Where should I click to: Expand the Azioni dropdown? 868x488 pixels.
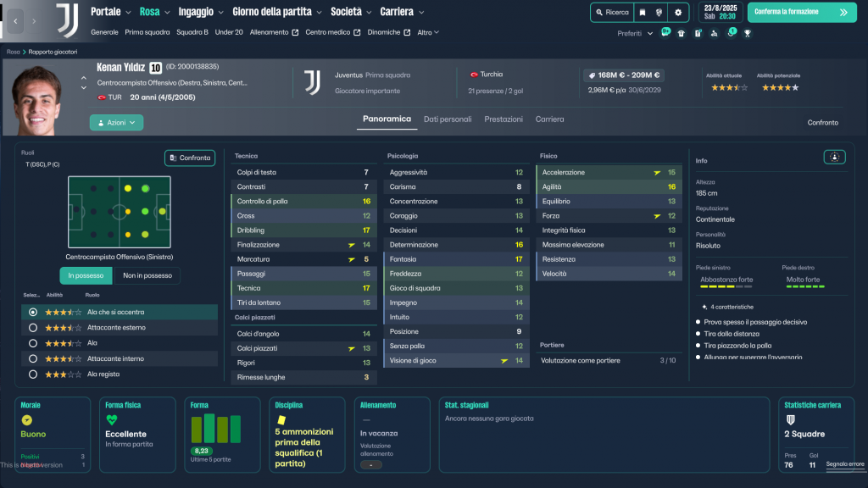pos(116,123)
